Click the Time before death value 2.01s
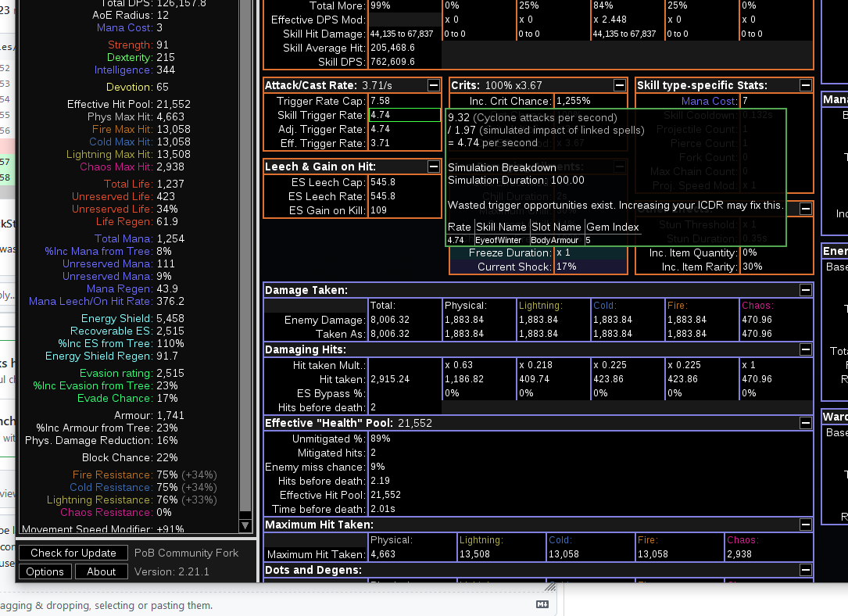Viewport: 848px width, 616px height. pyautogui.click(x=383, y=509)
